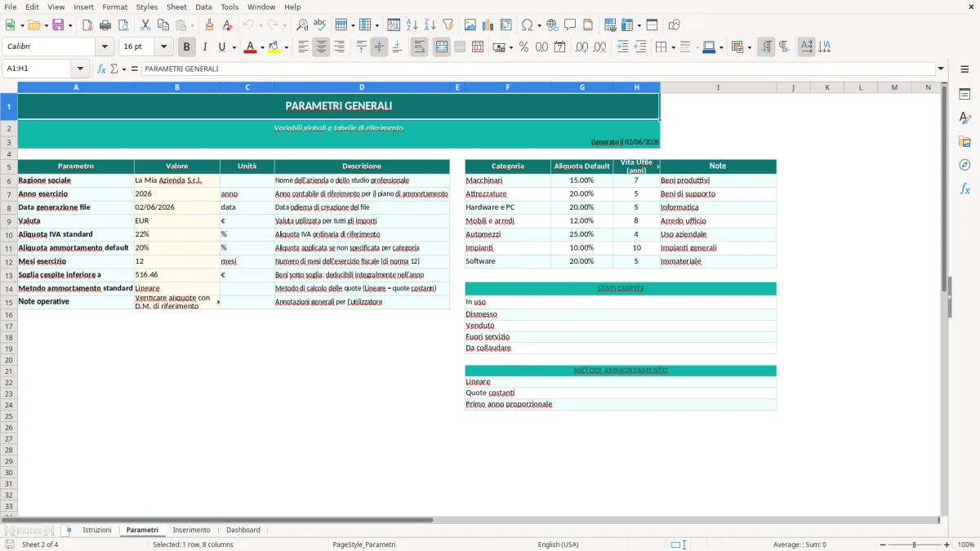Click the Increase Indent icon

[x=622, y=47]
